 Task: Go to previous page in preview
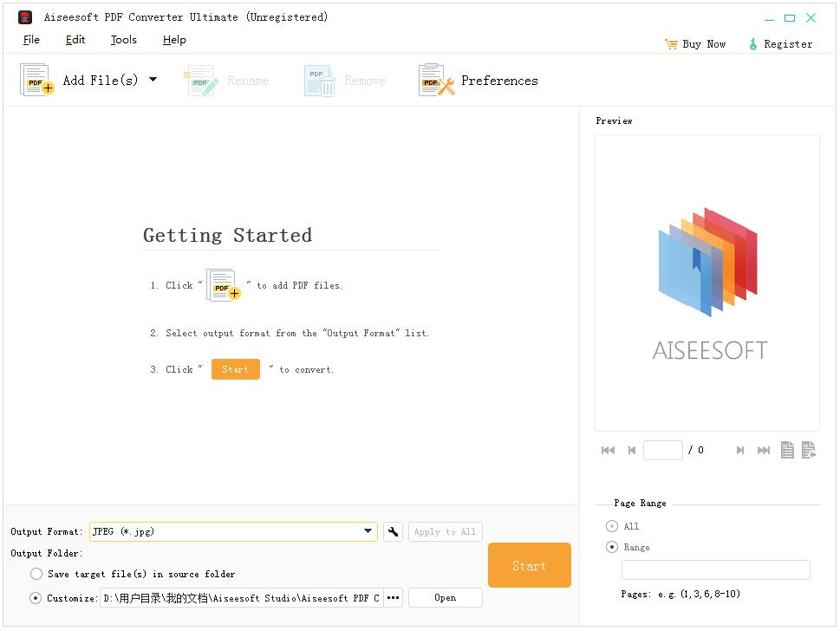click(x=632, y=450)
